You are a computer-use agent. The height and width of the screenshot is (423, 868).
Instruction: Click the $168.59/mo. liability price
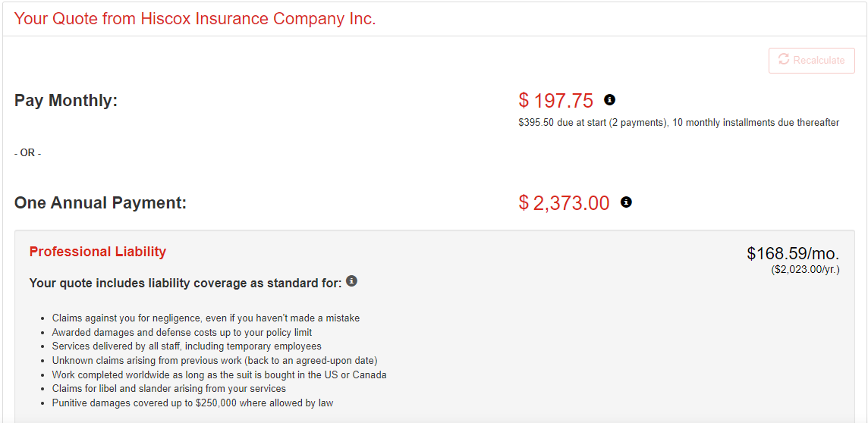[x=793, y=253]
